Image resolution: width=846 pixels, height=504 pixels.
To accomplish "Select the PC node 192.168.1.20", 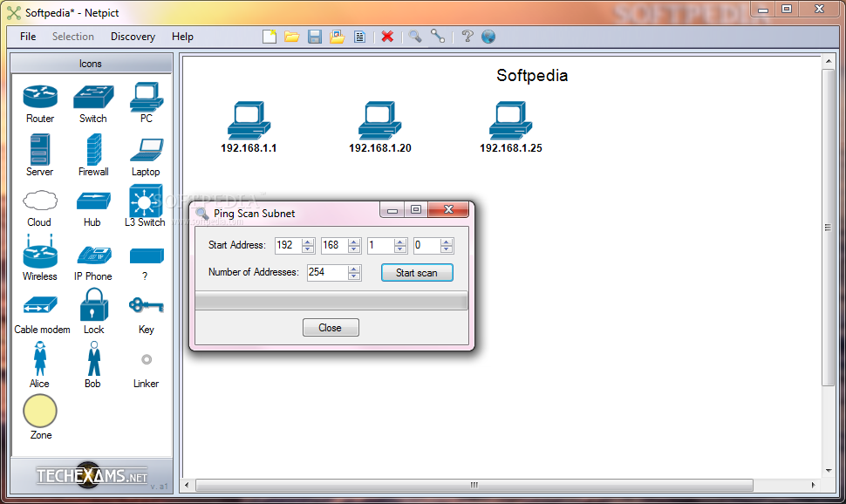I will click(380, 126).
